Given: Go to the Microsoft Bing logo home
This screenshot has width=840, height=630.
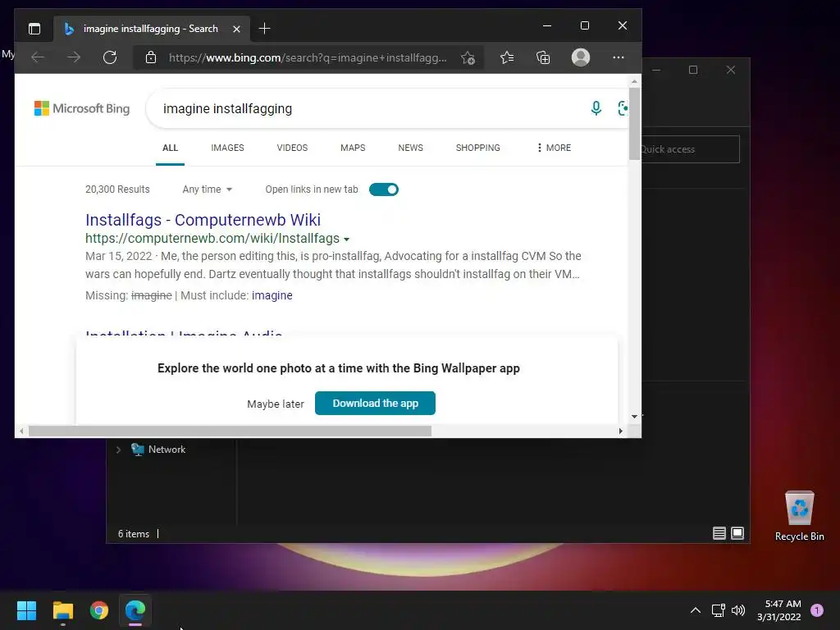Looking at the screenshot, I should [x=82, y=108].
